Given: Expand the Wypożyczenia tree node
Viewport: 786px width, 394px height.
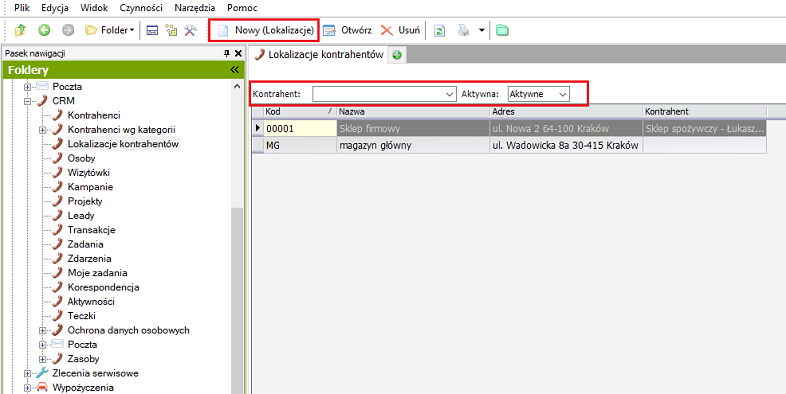Looking at the screenshot, I should tap(28, 387).
